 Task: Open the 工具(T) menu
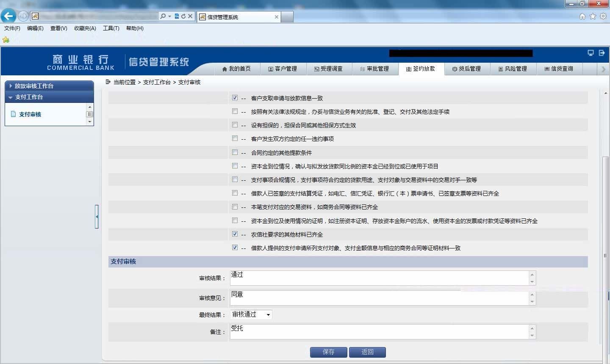111,28
